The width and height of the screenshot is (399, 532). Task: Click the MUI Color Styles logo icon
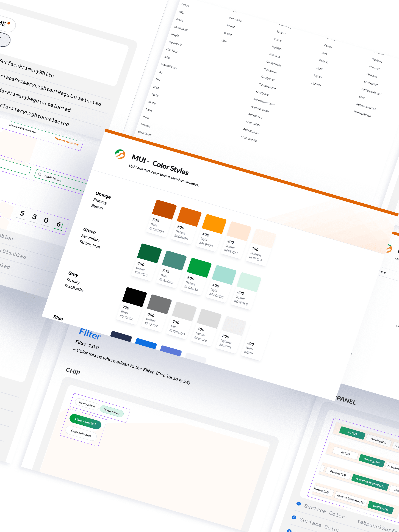point(120,154)
